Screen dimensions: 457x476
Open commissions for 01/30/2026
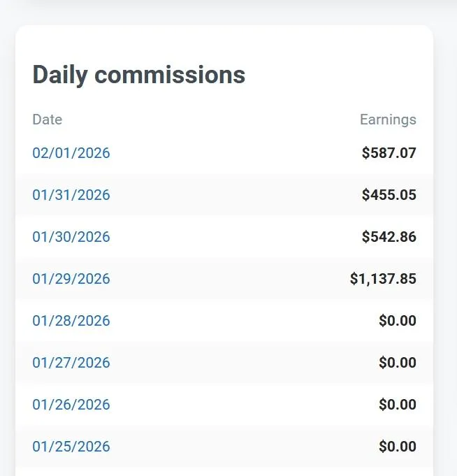pos(71,237)
